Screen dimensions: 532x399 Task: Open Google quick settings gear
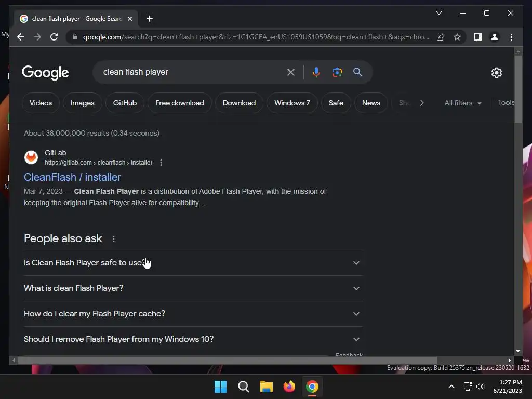coord(496,73)
